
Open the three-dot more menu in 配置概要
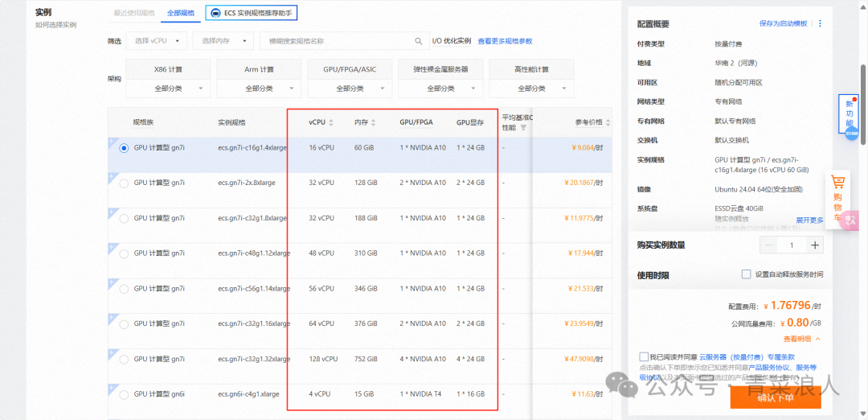coord(820,24)
